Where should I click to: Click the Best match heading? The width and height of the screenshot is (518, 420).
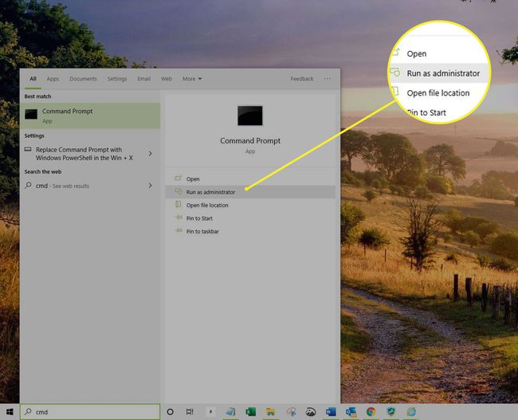coord(37,96)
